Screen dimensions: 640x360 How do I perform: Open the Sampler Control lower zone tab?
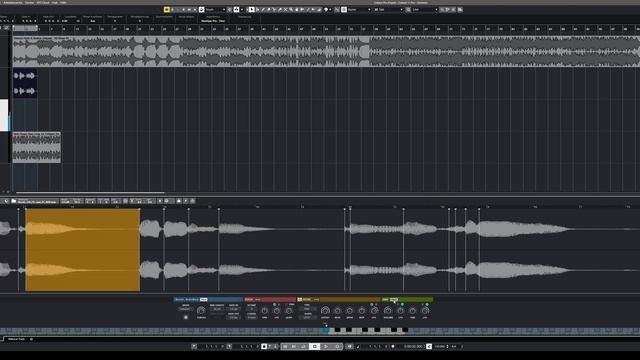pyautogui.click(x=16, y=339)
